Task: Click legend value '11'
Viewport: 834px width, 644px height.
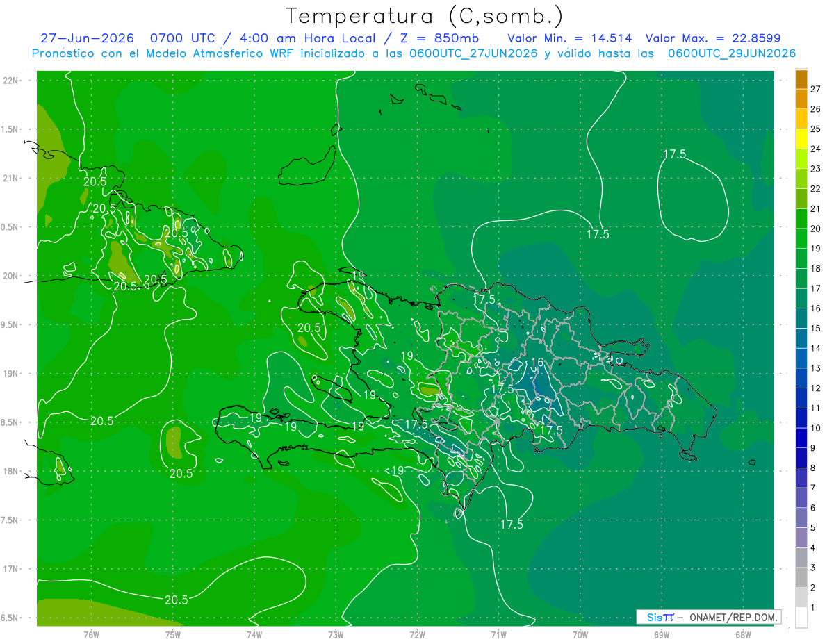Action: (x=816, y=408)
